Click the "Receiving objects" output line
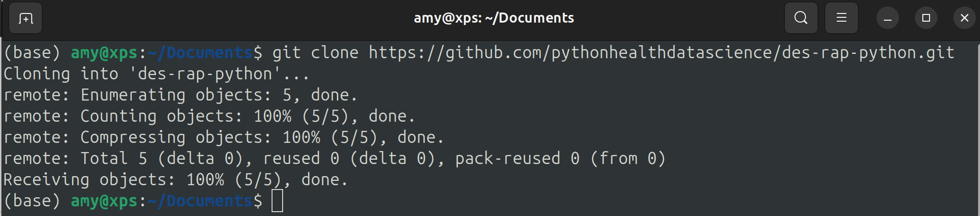This screenshot has height=216, width=980. [x=175, y=180]
